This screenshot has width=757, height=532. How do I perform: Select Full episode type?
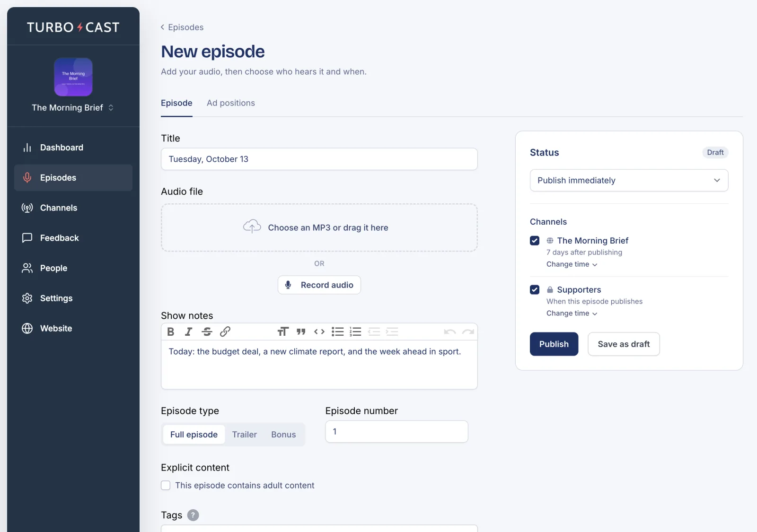point(194,435)
